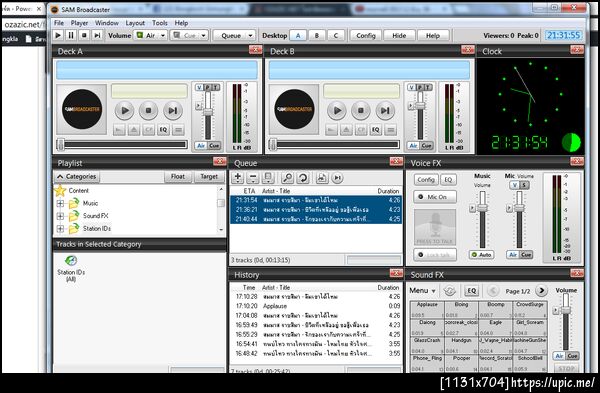This screenshot has height=393, width=600.
Task: Go to previous Sound FX page
Action: click(x=493, y=291)
